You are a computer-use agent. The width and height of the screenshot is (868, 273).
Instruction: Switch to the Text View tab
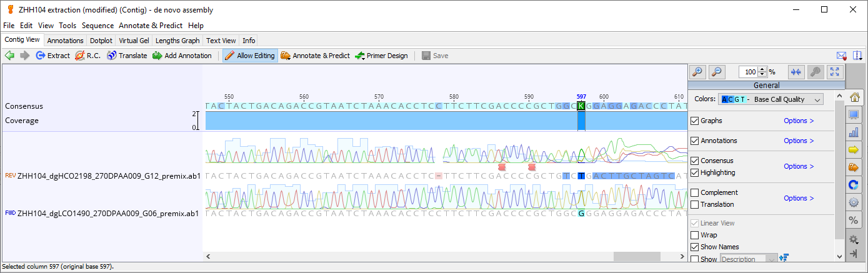coord(221,40)
